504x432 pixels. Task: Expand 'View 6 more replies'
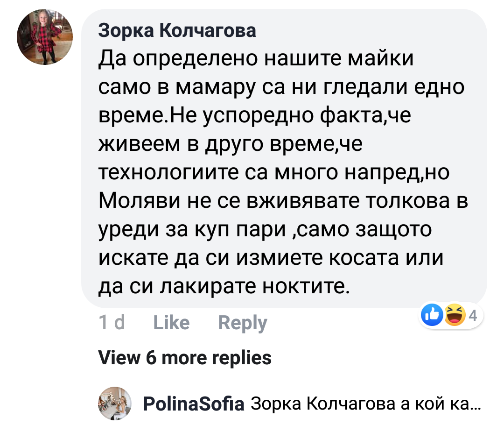pos(185,358)
